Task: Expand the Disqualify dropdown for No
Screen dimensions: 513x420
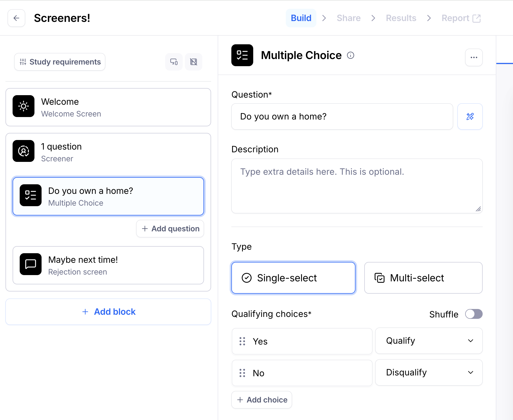Action: 429,372
